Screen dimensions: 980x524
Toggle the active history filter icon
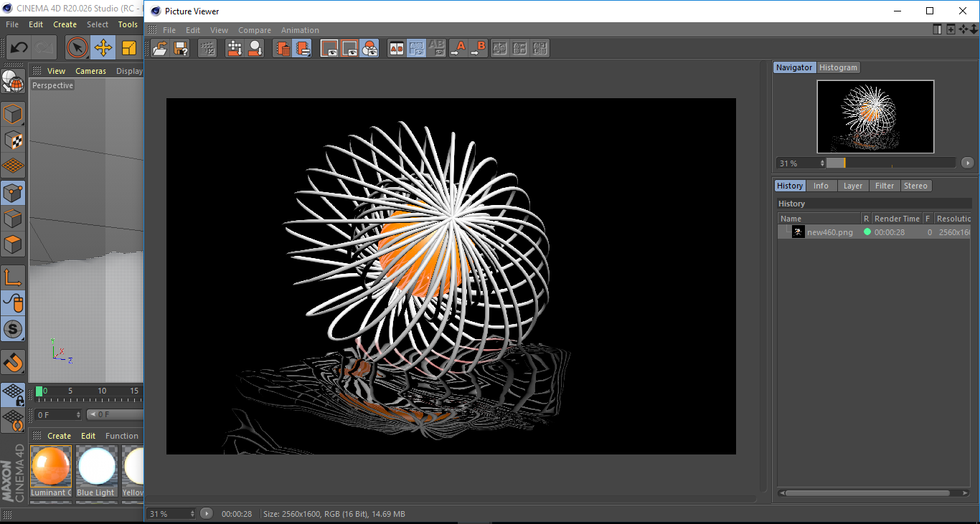pos(303,48)
